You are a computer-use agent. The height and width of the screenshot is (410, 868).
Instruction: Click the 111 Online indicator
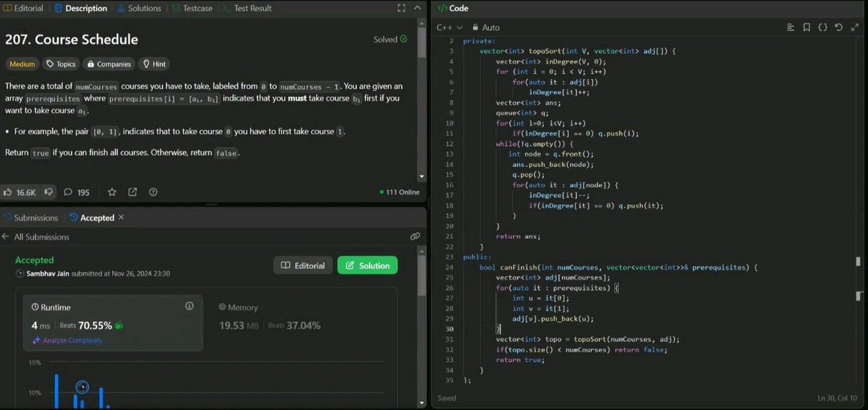(399, 192)
